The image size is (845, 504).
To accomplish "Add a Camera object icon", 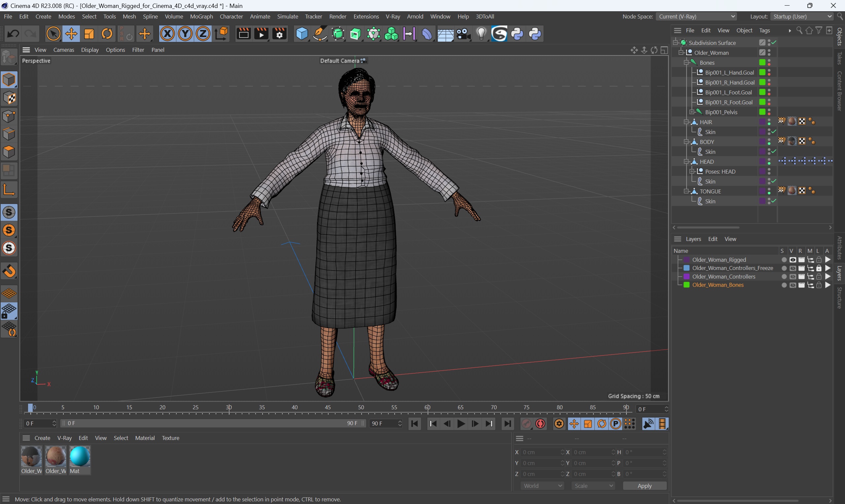I will (x=463, y=34).
